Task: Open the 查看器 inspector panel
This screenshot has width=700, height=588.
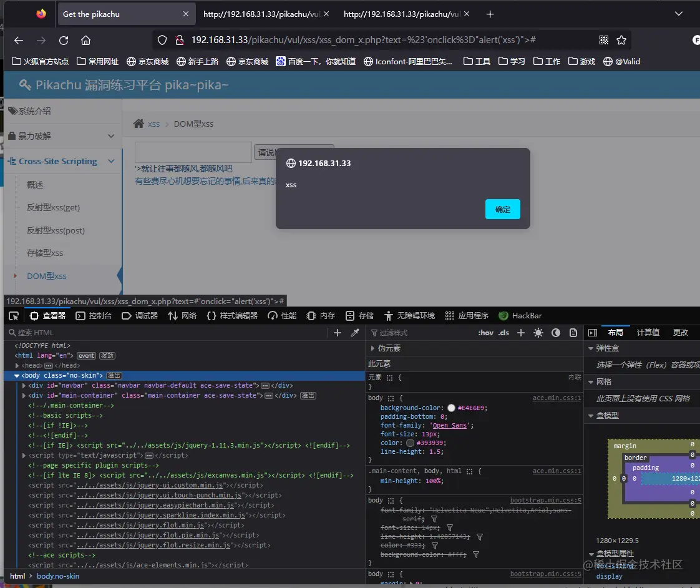Action: pyautogui.click(x=47, y=316)
